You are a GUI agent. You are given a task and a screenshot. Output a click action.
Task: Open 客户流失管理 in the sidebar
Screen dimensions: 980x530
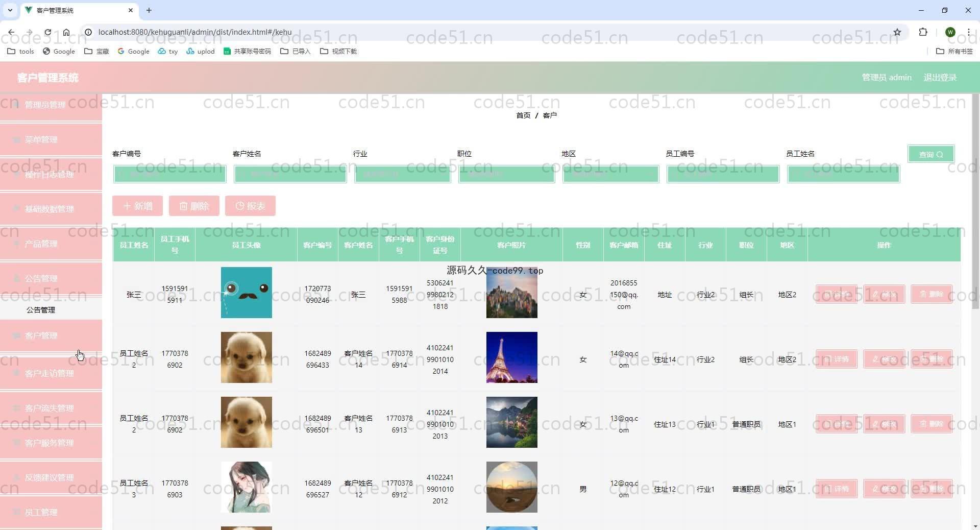(x=51, y=408)
